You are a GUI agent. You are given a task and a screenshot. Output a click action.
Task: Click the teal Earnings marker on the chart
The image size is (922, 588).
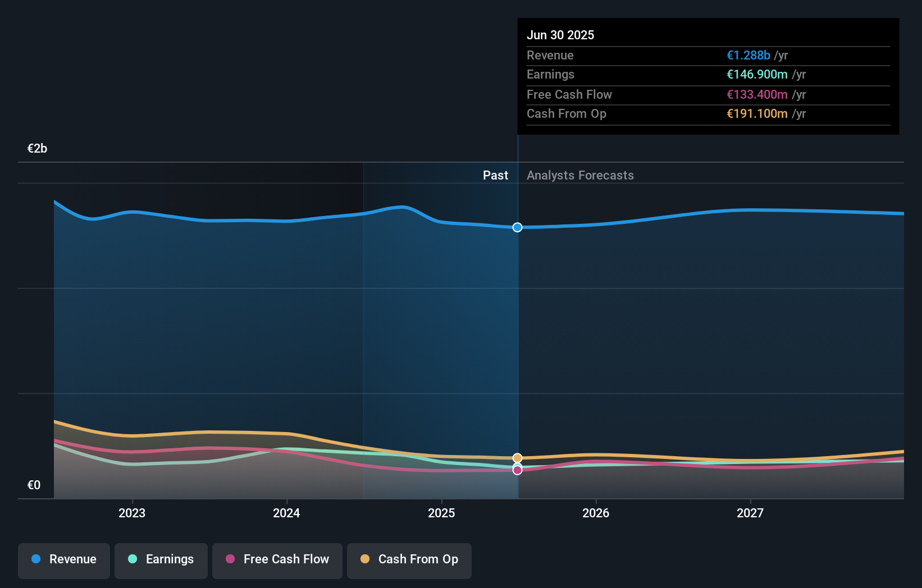point(517,466)
